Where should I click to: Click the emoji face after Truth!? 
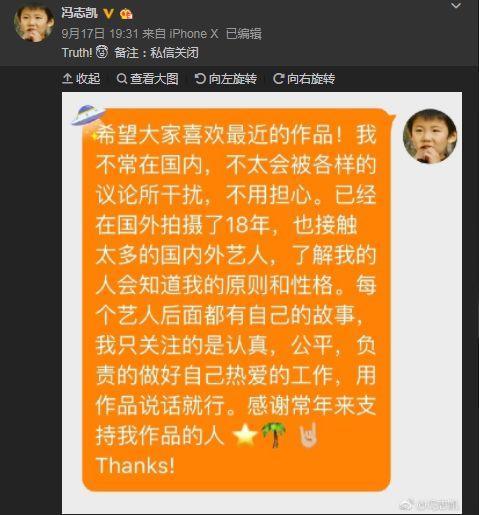(x=102, y=52)
